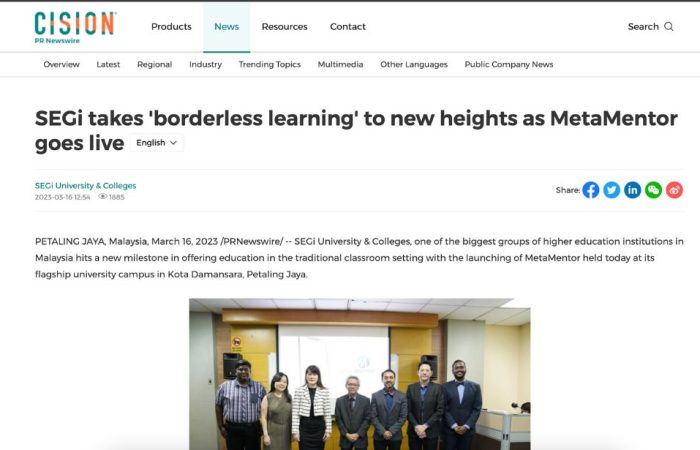
Task: Open the Industry news section
Action: pyautogui.click(x=205, y=65)
